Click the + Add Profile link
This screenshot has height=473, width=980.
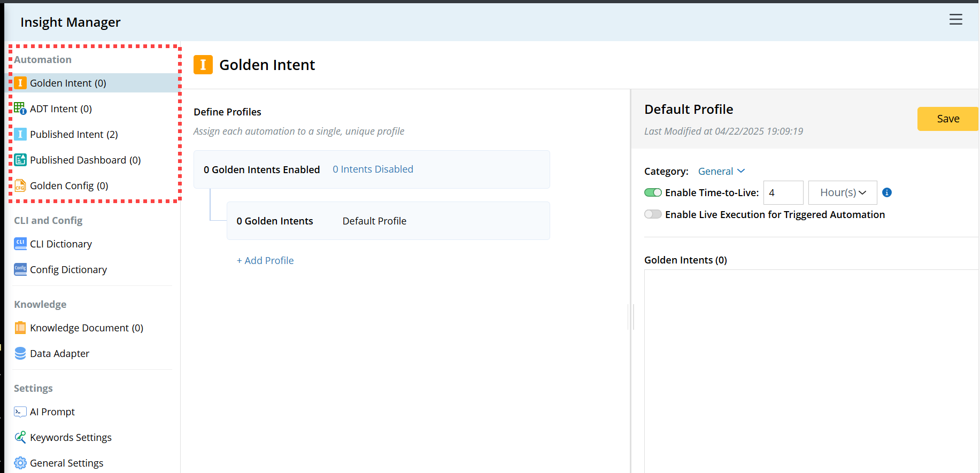(265, 260)
